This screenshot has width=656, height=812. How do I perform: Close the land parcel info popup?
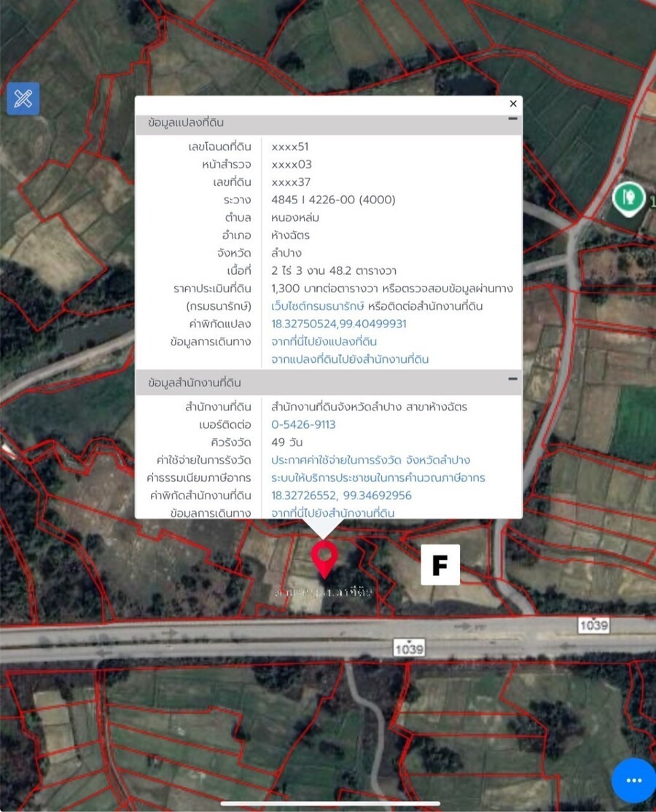[513, 104]
